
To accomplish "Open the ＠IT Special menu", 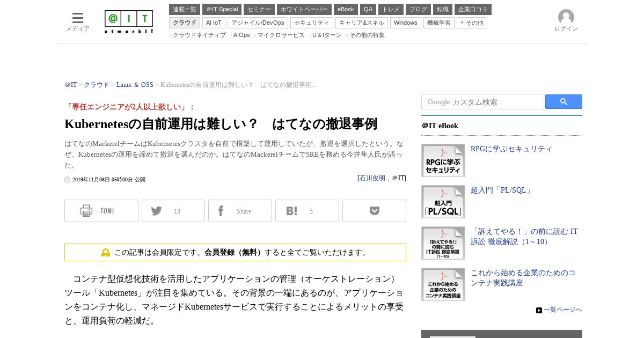I will [x=222, y=10].
